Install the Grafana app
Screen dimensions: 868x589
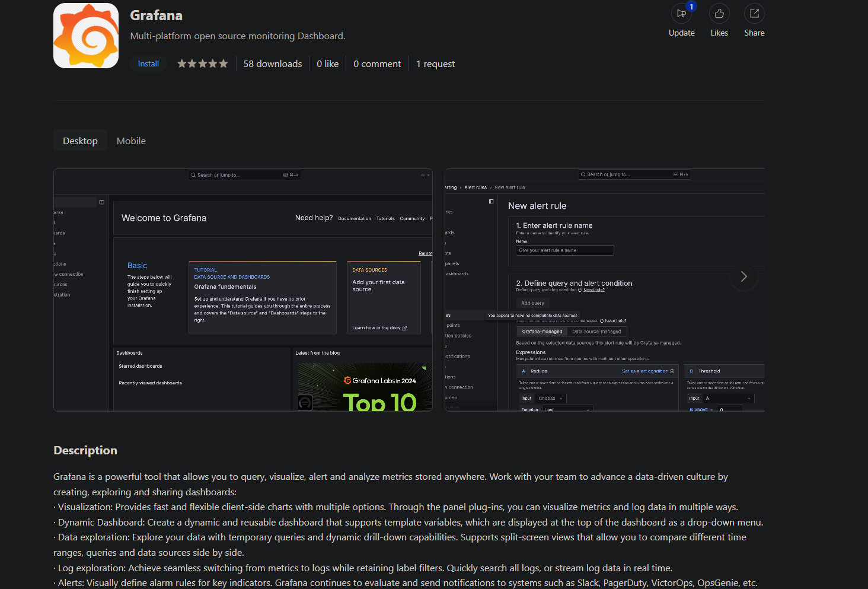(x=148, y=63)
